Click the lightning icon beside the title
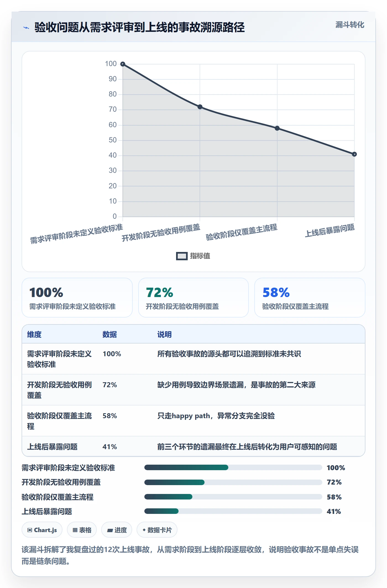Screen dimensions: 387x588 tap(26, 28)
